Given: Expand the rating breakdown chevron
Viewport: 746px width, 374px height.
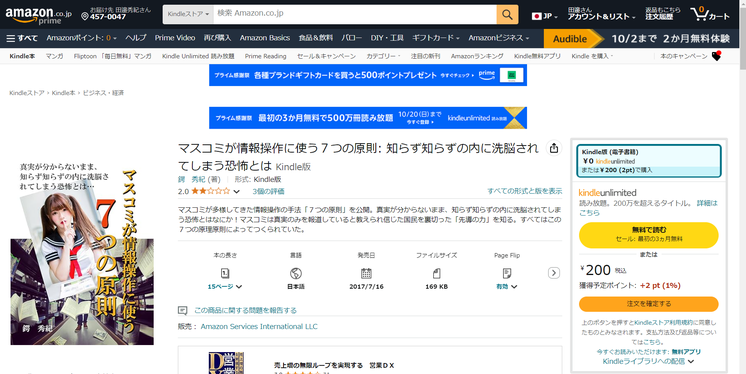Looking at the screenshot, I should click(x=236, y=192).
